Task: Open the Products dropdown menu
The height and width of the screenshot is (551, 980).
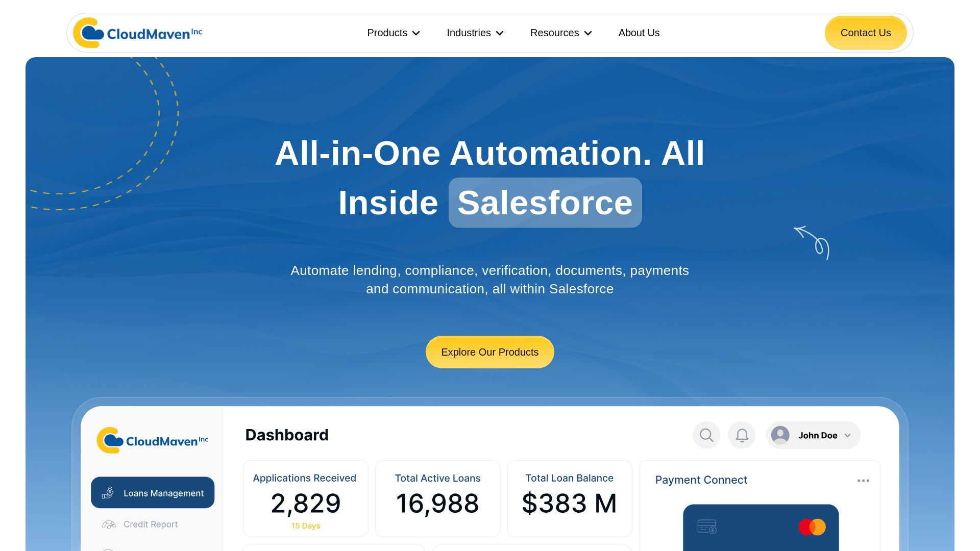Action: [394, 33]
